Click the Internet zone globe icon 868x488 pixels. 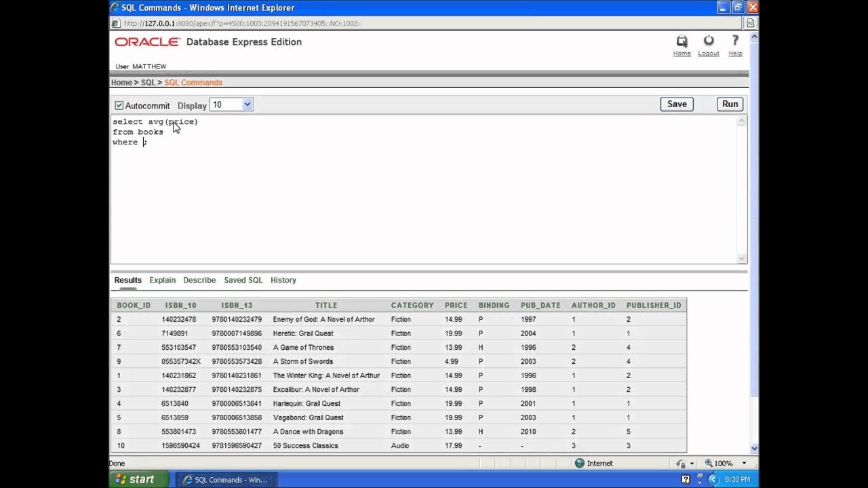tap(579, 463)
